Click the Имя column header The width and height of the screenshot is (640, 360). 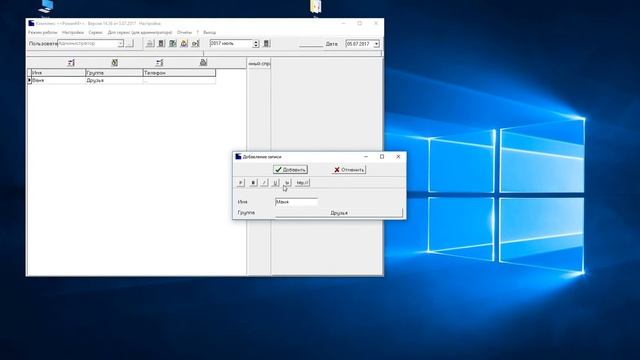pos(58,73)
